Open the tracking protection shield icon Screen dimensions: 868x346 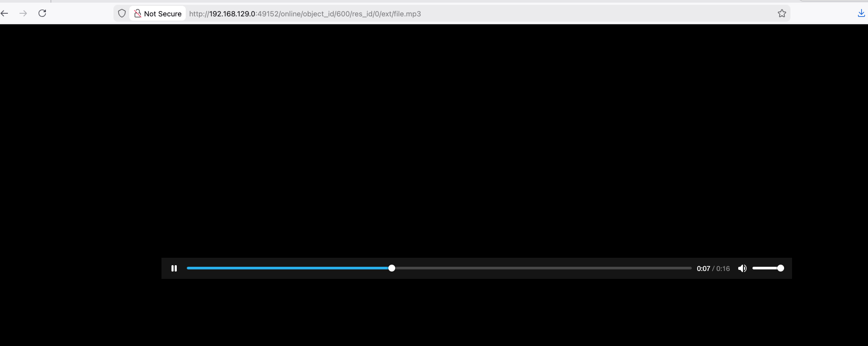tap(122, 14)
